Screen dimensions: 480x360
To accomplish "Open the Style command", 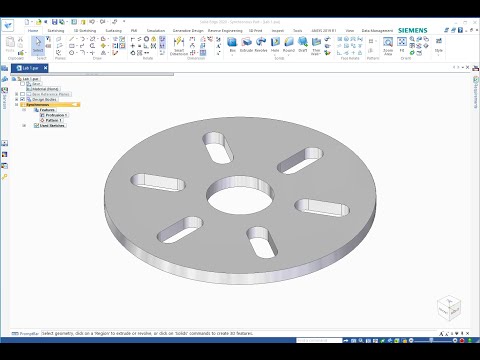I will pos(439,44).
